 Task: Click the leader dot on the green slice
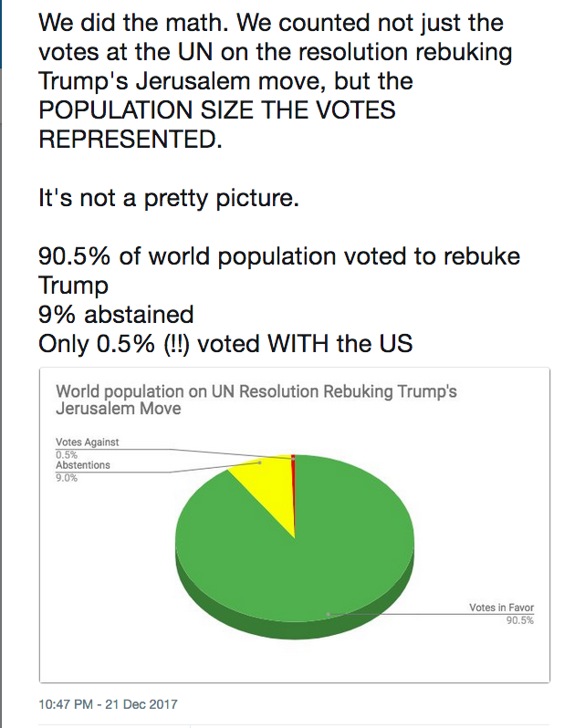point(329,614)
